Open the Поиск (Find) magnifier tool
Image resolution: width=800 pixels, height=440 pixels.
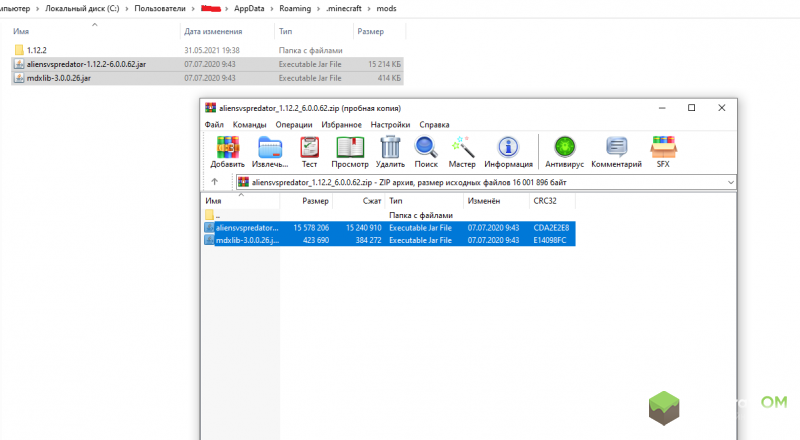pyautogui.click(x=426, y=151)
